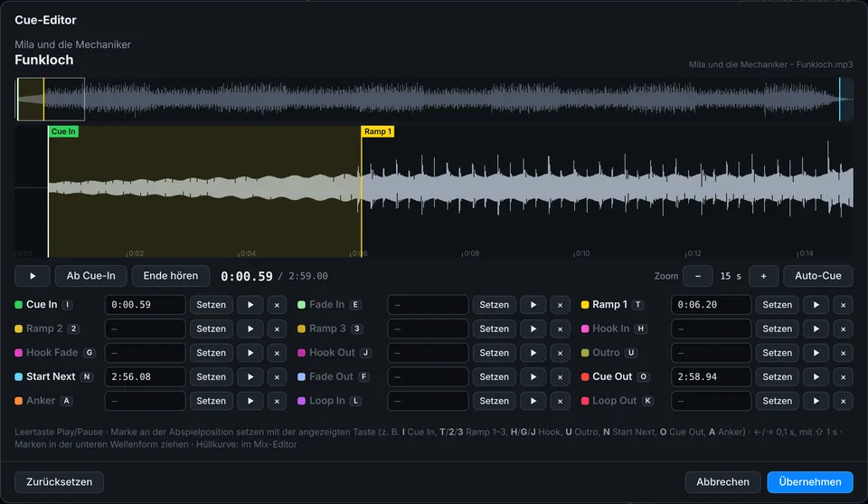This screenshot has width=868, height=504.
Task: Click the Auto-Cue button
Action: click(x=817, y=276)
